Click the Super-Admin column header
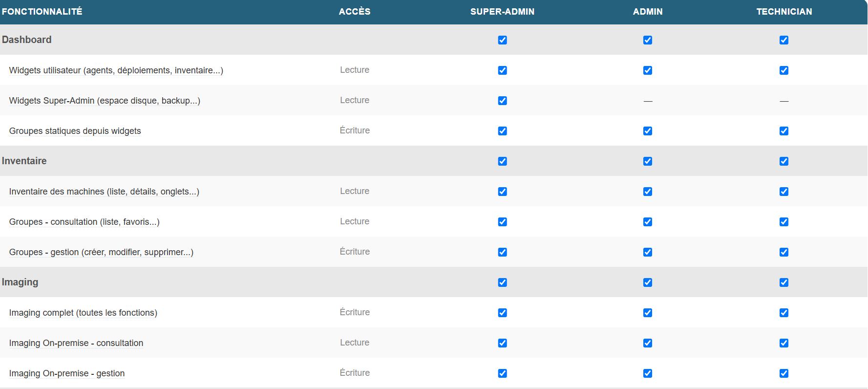The image size is (868, 389). click(502, 12)
